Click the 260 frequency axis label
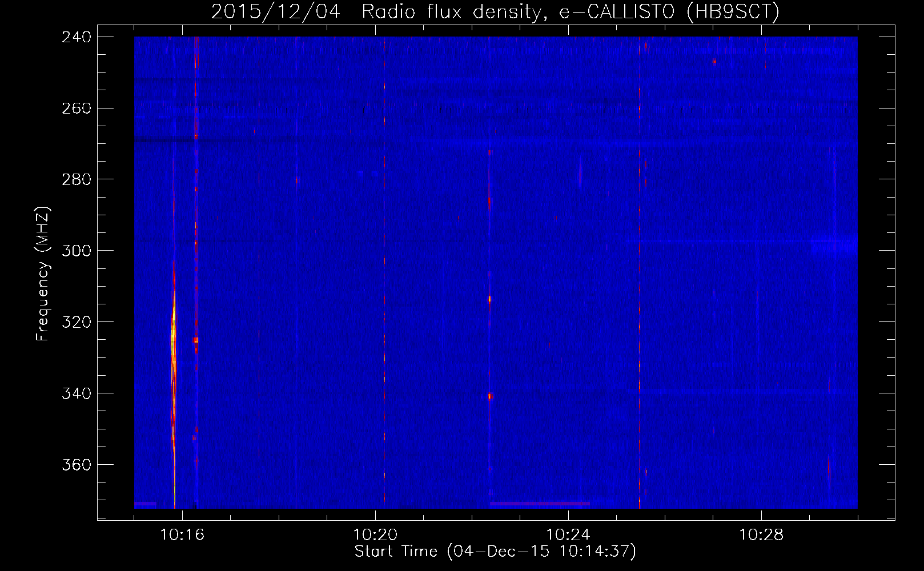This screenshot has height=571, width=924. (77, 108)
